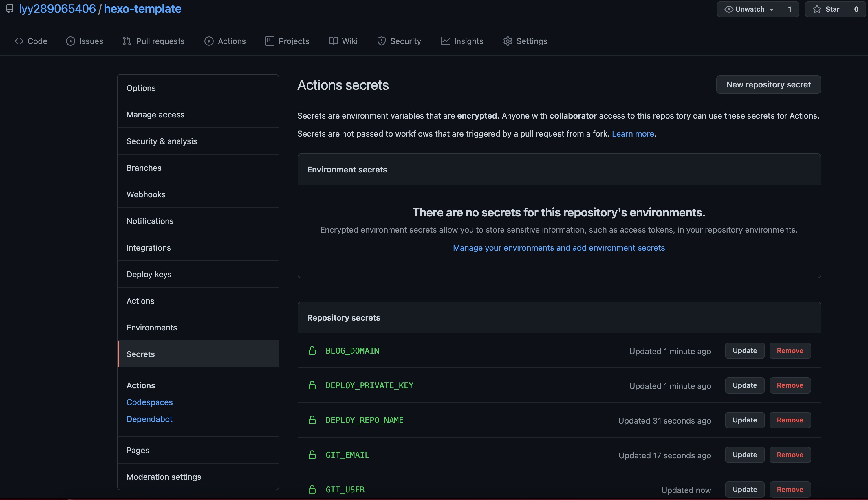This screenshot has height=500, width=868.
Task: Open Environments settings
Action: coord(198,327)
